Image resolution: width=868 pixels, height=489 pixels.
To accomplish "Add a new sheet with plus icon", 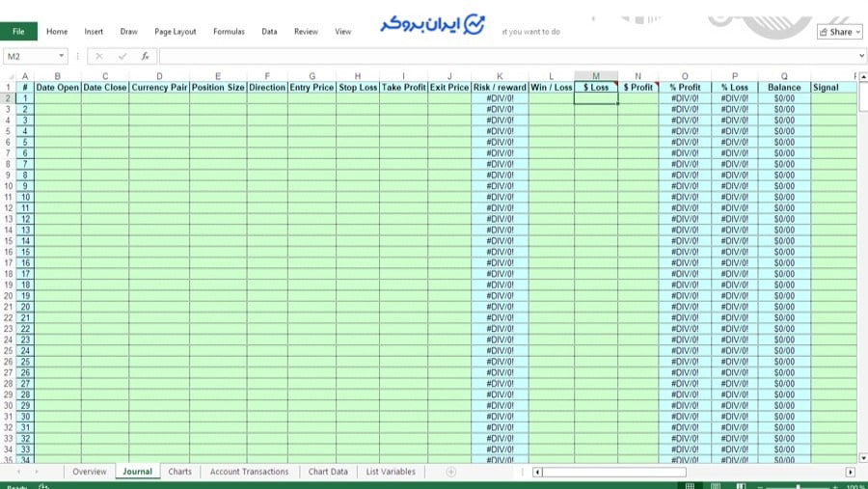I will tap(450, 472).
